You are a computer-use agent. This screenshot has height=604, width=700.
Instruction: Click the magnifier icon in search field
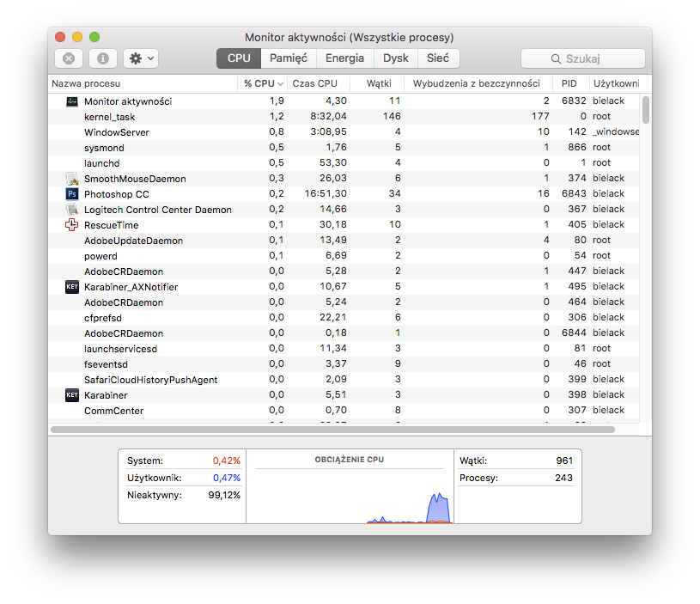pos(556,59)
